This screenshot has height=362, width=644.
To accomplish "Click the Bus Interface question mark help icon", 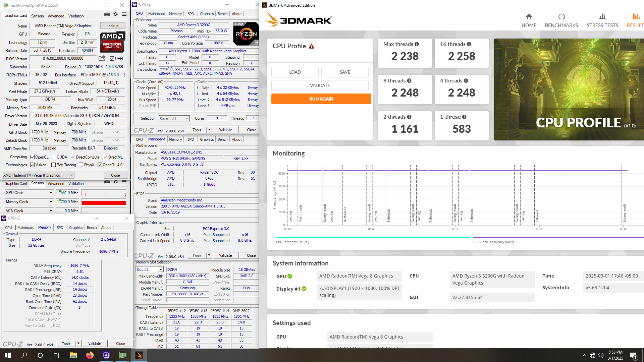I will tap(124, 75).
